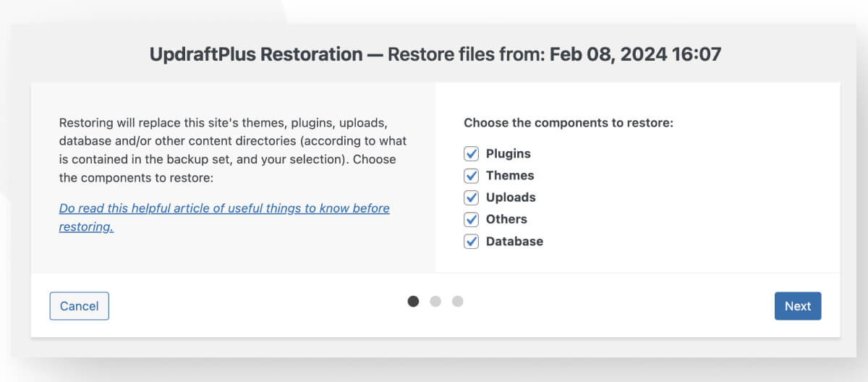Click the UpdraftPlus Restoration title text

256,54
